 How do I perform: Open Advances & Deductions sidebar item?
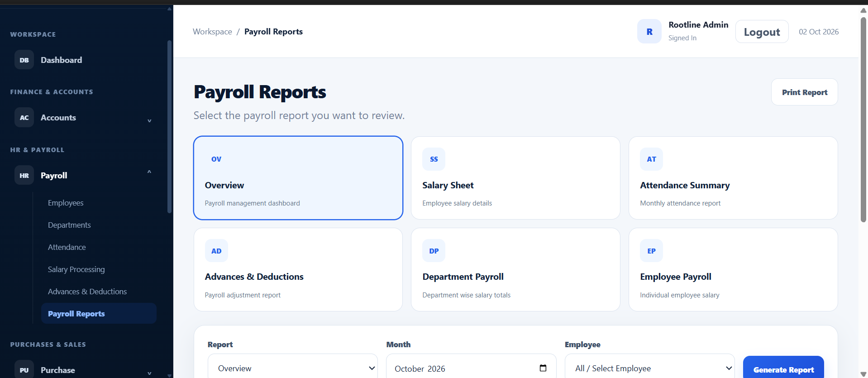87,292
